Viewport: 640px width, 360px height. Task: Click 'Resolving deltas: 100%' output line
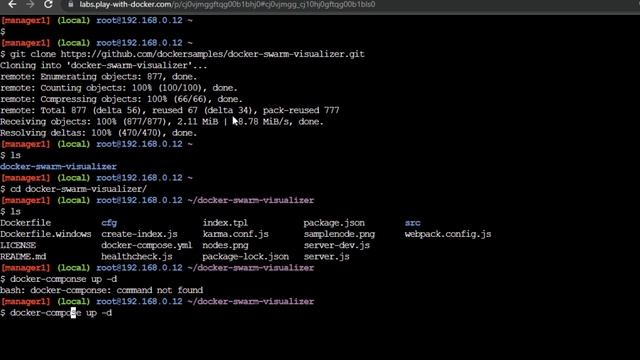(98, 133)
